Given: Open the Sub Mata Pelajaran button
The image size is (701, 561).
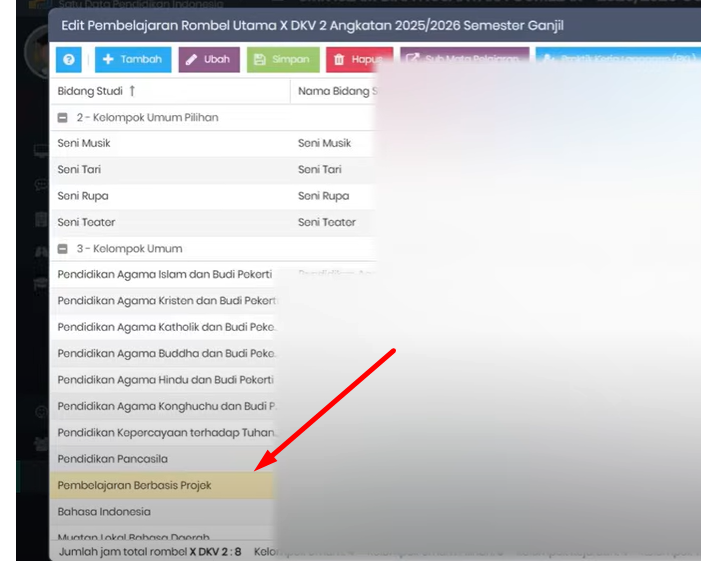Looking at the screenshot, I should pyautogui.click(x=463, y=60).
